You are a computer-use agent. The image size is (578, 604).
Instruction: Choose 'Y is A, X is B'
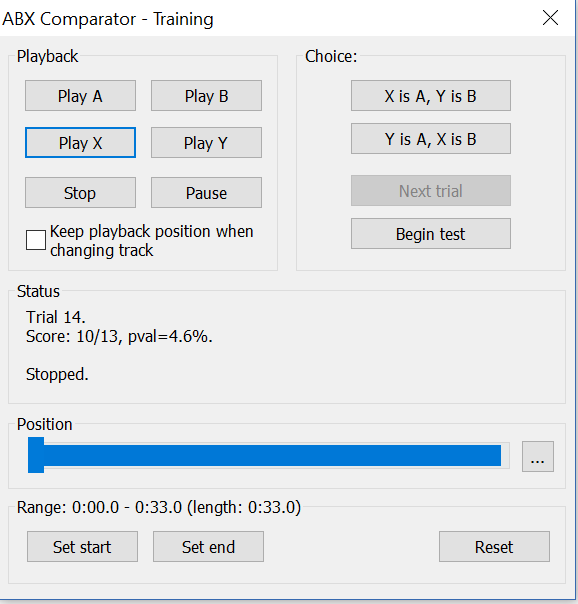tap(431, 139)
